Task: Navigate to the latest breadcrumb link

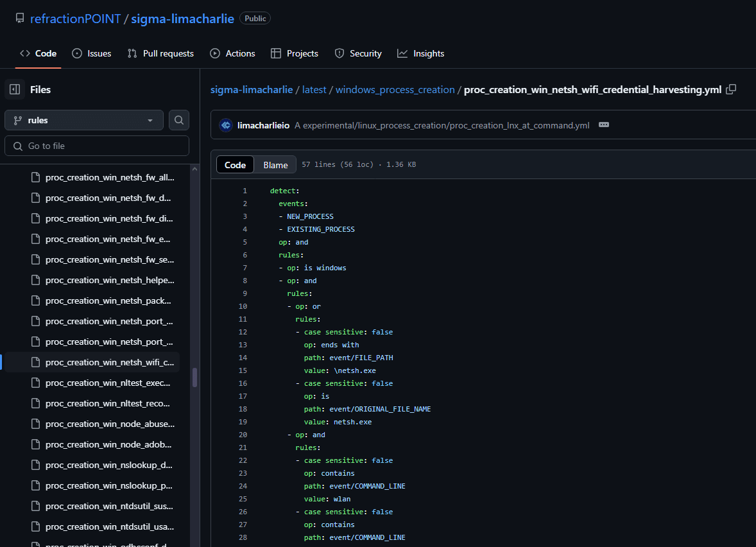Action: [314, 89]
